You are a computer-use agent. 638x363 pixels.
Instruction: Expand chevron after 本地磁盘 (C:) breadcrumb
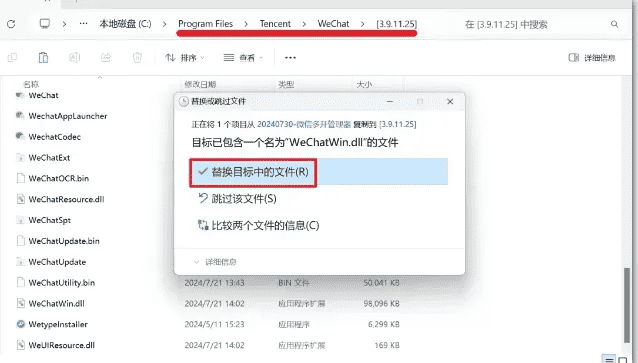[x=164, y=24]
